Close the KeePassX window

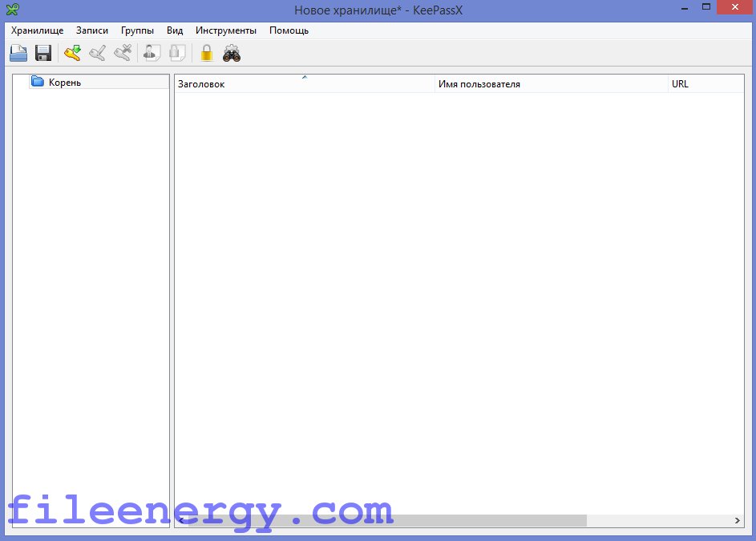[x=735, y=7]
